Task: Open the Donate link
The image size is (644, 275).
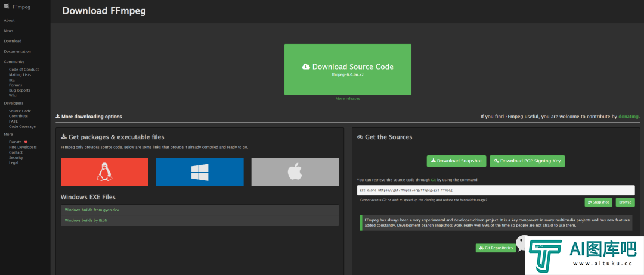Action: [15, 142]
